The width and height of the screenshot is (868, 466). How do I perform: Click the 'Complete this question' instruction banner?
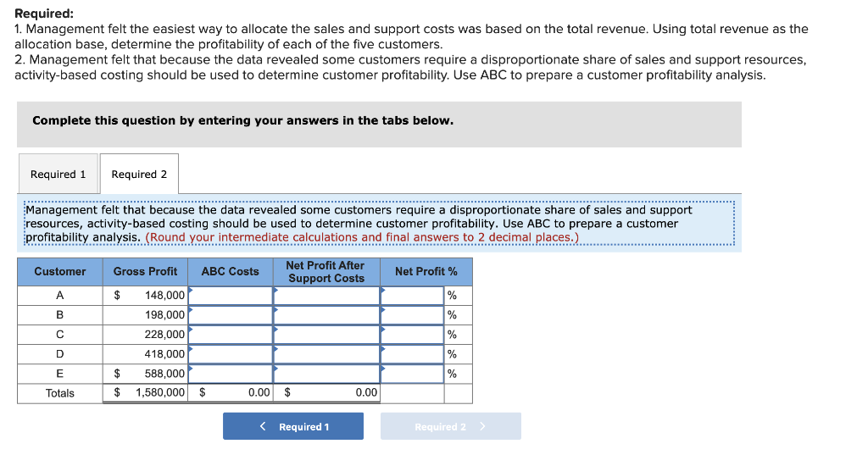click(x=379, y=124)
